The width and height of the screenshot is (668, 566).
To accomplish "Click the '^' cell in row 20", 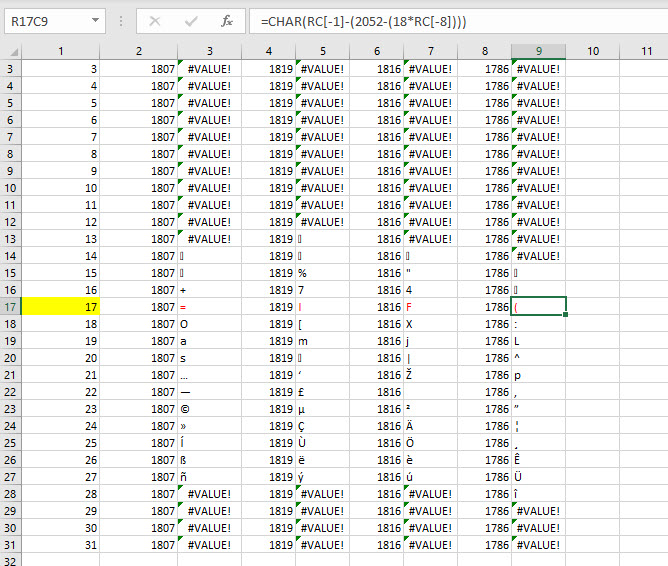I will click(x=539, y=358).
